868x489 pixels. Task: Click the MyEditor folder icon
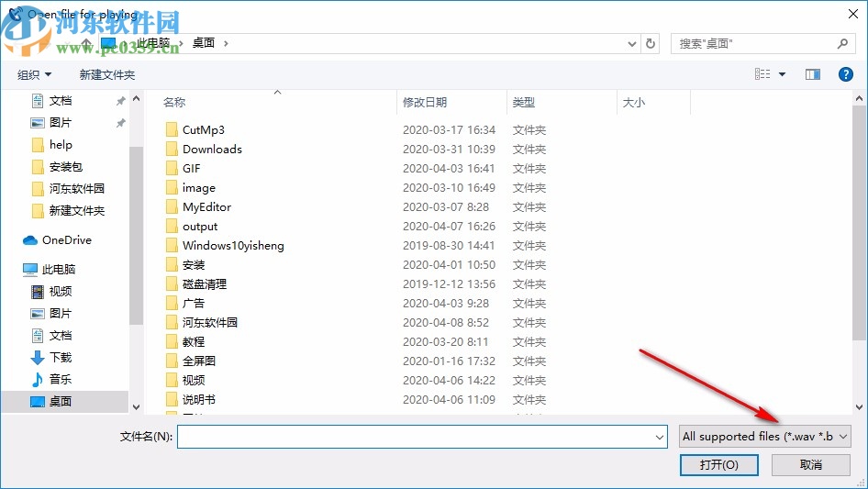click(172, 207)
